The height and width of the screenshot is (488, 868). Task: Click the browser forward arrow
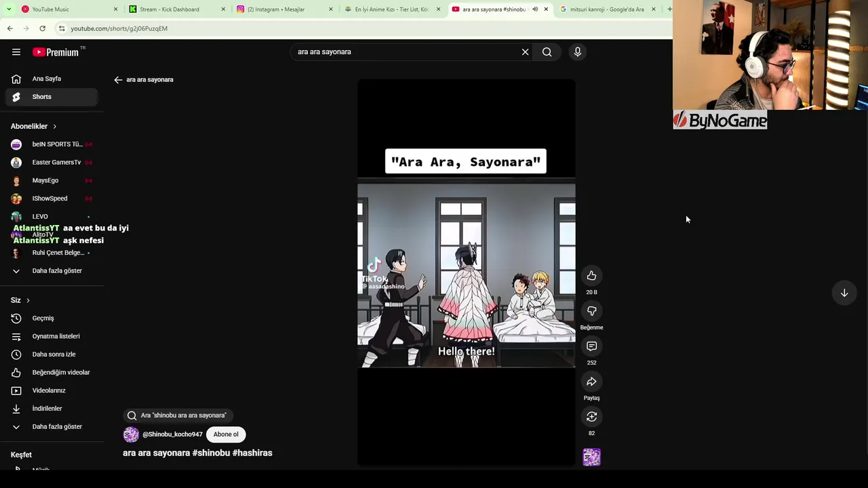tap(26, 28)
